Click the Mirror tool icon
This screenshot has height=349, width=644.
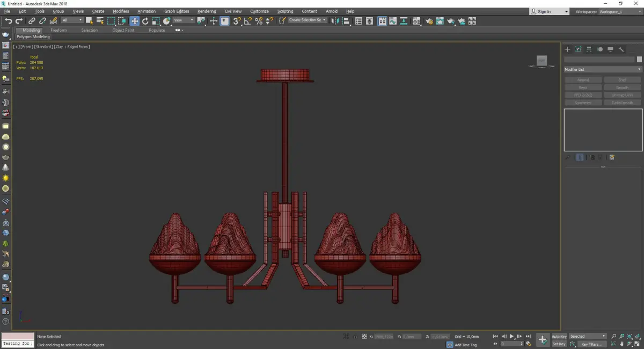tap(335, 21)
